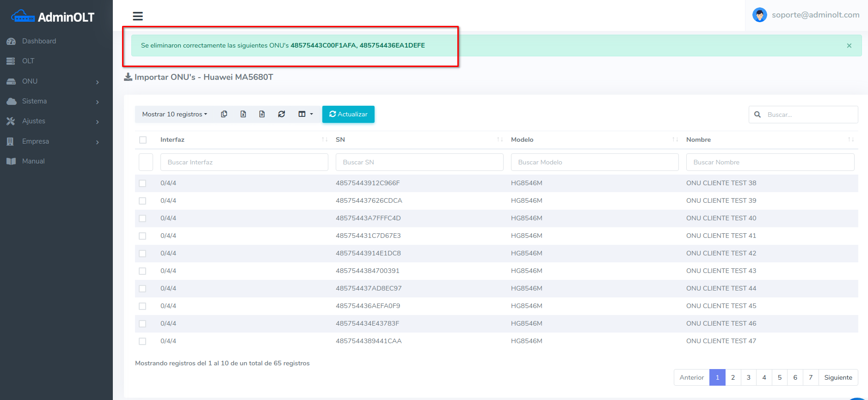This screenshot has width=868, height=400.
Task: Sort table by SN column arrows
Action: 499,139
